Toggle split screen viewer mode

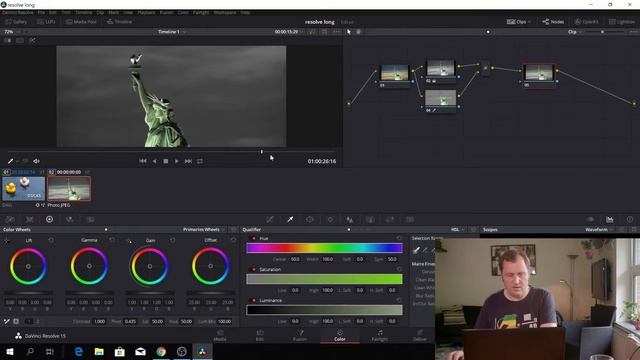(20, 40)
